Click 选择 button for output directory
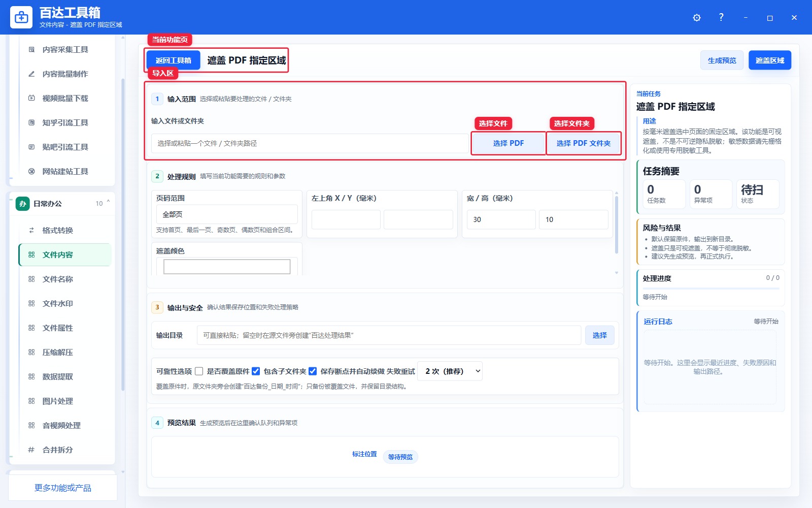 pyautogui.click(x=600, y=335)
